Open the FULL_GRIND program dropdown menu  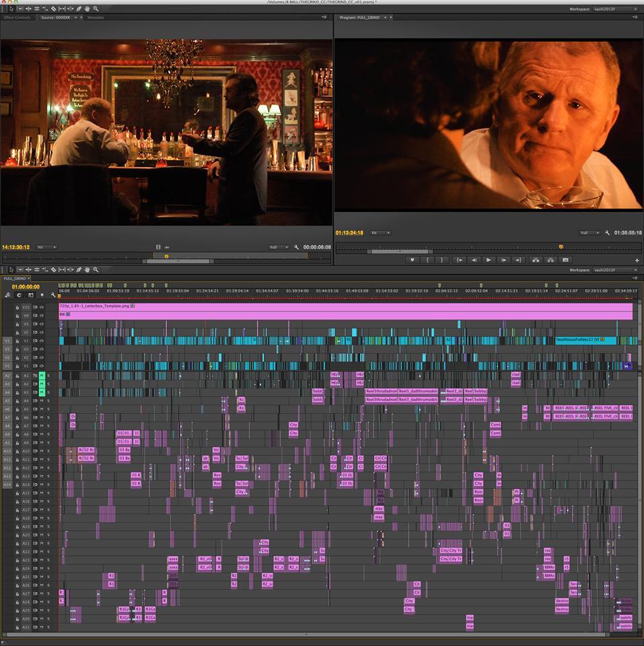[x=386, y=18]
